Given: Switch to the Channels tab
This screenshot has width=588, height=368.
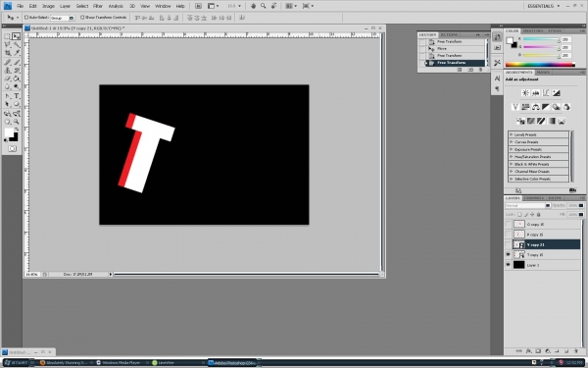Looking at the screenshot, I should (534, 198).
